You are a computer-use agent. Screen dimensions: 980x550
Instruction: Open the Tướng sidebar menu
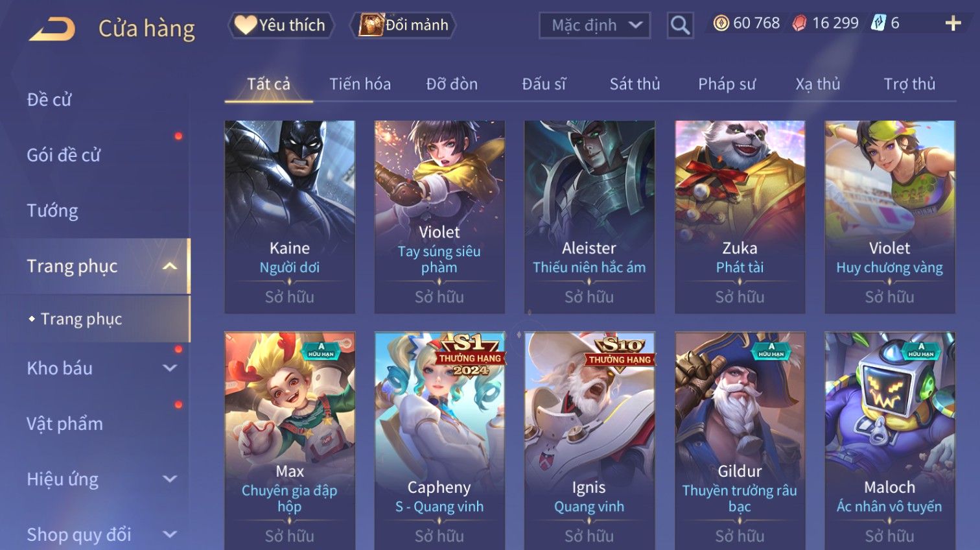pyautogui.click(x=52, y=211)
